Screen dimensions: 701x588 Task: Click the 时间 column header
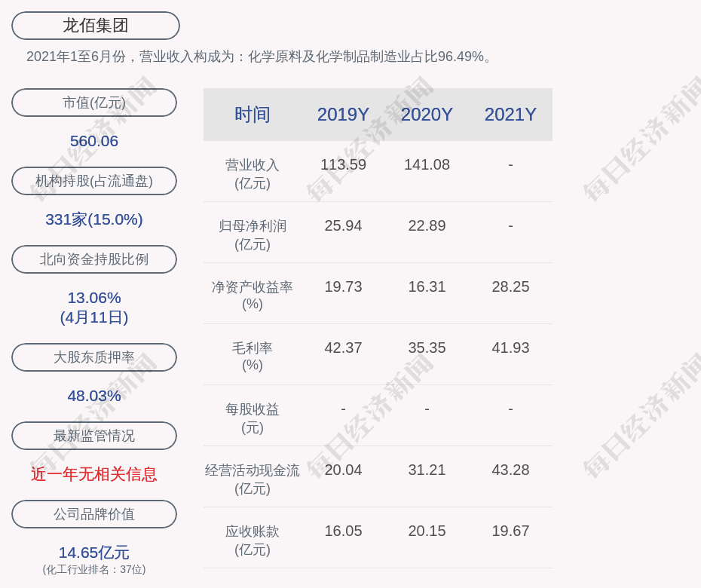pyautogui.click(x=253, y=115)
